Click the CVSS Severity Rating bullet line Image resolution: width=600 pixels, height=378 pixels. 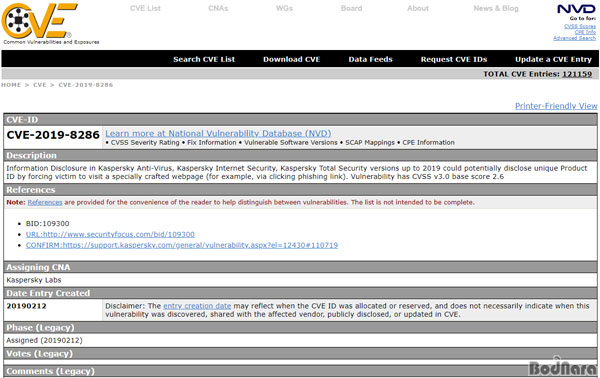(x=280, y=142)
